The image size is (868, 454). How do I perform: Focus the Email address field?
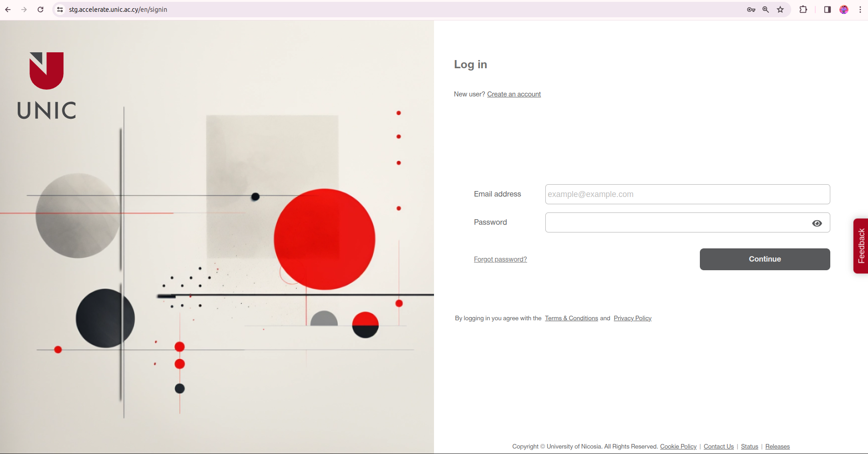(x=688, y=194)
